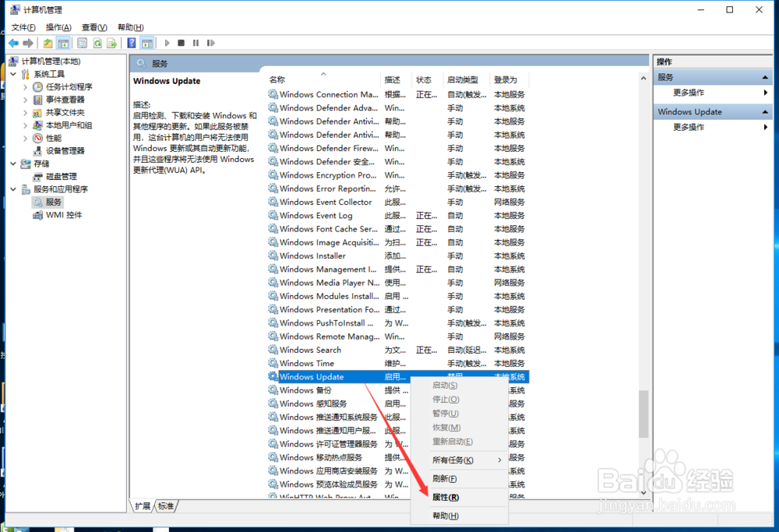The image size is (779, 532).
Task: Click the Start service play icon
Action: tap(167, 43)
